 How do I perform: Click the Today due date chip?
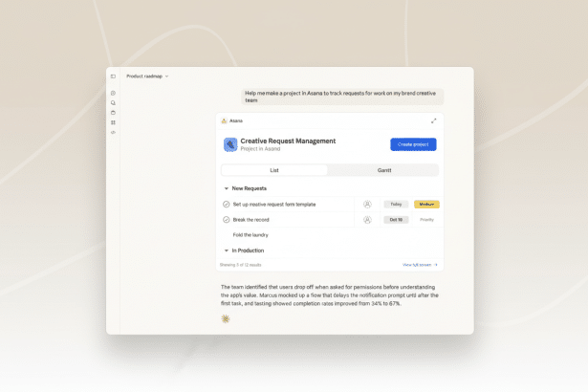pos(396,204)
